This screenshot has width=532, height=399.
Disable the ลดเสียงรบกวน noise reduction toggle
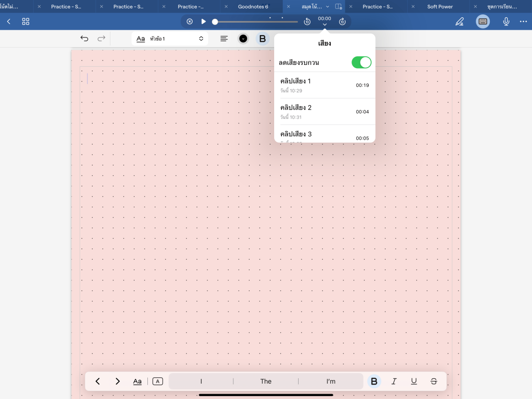(x=361, y=62)
